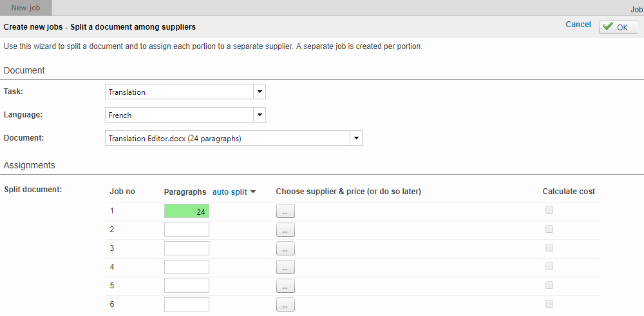Enable Calculate cost for job 1
The width and height of the screenshot is (644, 316).
click(549, 210)
